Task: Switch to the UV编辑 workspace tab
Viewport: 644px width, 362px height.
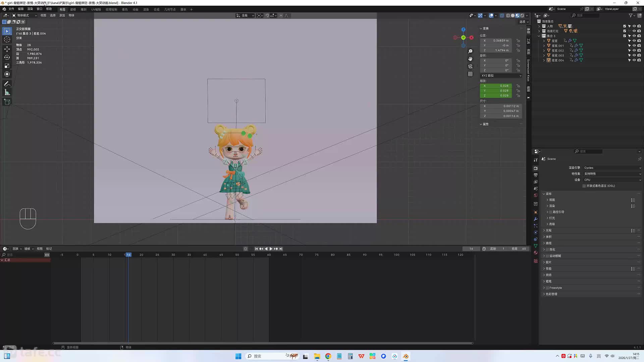Action: point(96,9)
